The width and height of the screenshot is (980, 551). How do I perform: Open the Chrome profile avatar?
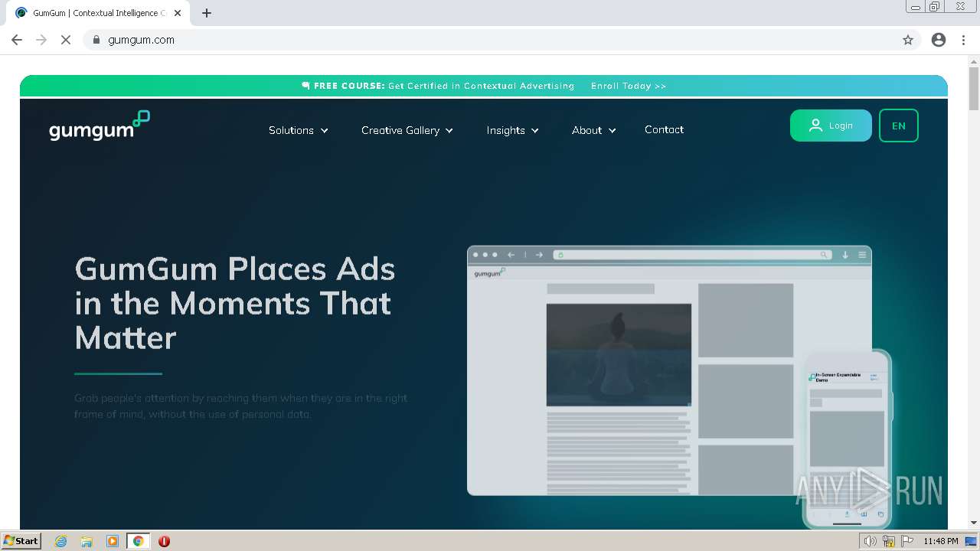(939, 40)
